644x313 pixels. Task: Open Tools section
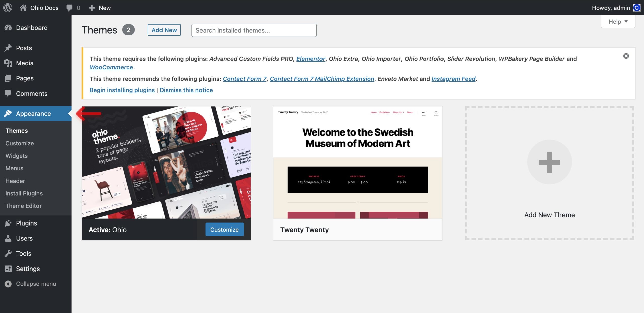[24, 253]
